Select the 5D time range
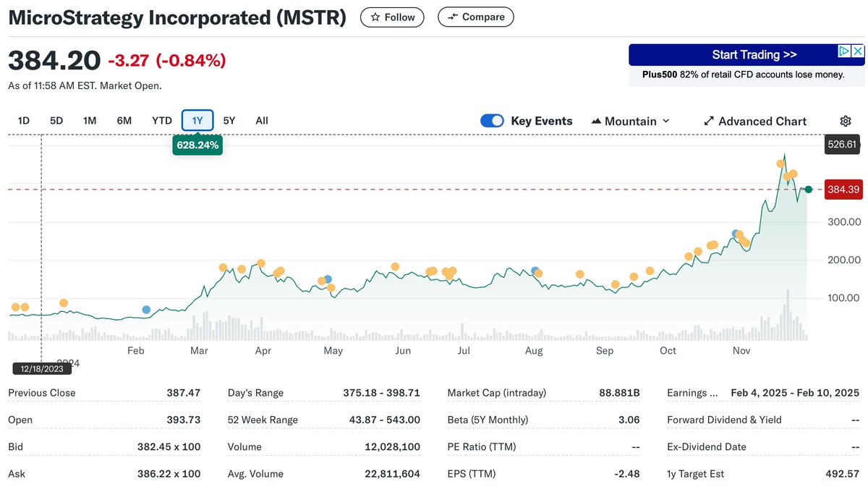Viewport: 868px width, 492px height. (56, 121)
